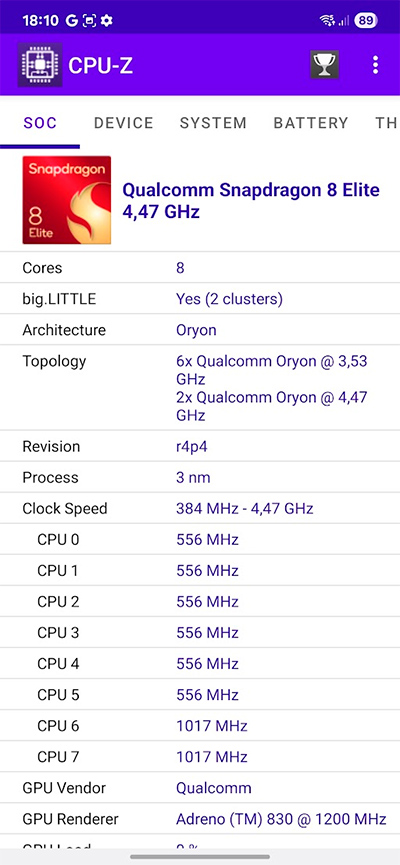Tap the battery 89 indicator
Image resolution: width=400 pixels, height=865 pixels.
[x=366, y=21]
